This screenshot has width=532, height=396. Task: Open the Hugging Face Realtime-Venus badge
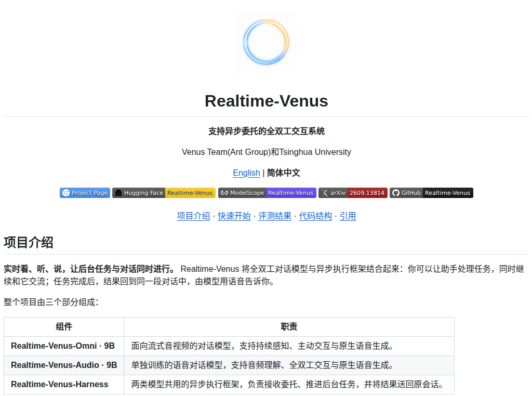[164, 193]
